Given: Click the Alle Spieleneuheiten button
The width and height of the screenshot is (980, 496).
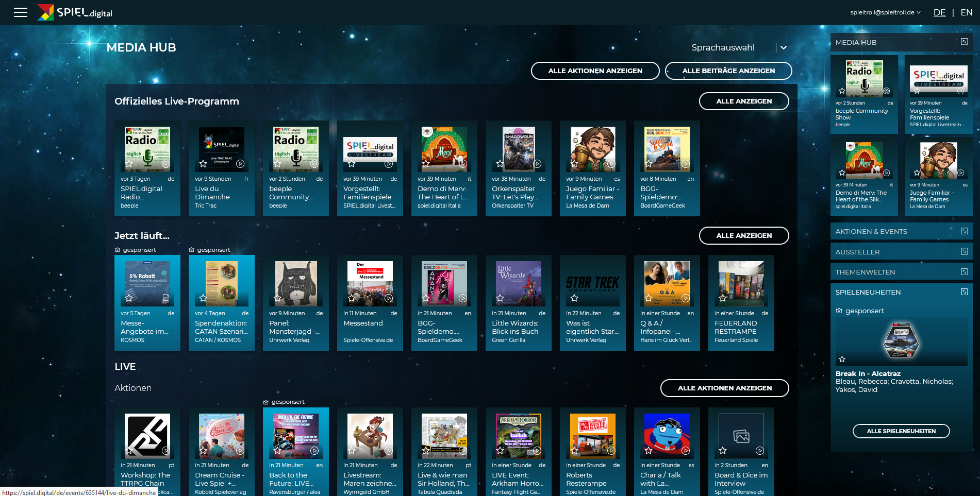Looking at the screenshot, I should [901, 431].
